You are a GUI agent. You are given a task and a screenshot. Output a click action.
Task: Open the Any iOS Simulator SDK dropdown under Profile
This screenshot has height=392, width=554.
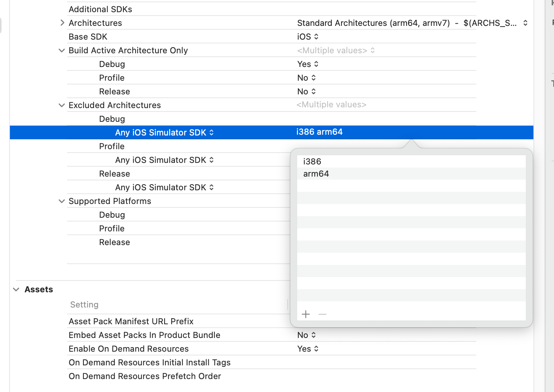point(212,160)
